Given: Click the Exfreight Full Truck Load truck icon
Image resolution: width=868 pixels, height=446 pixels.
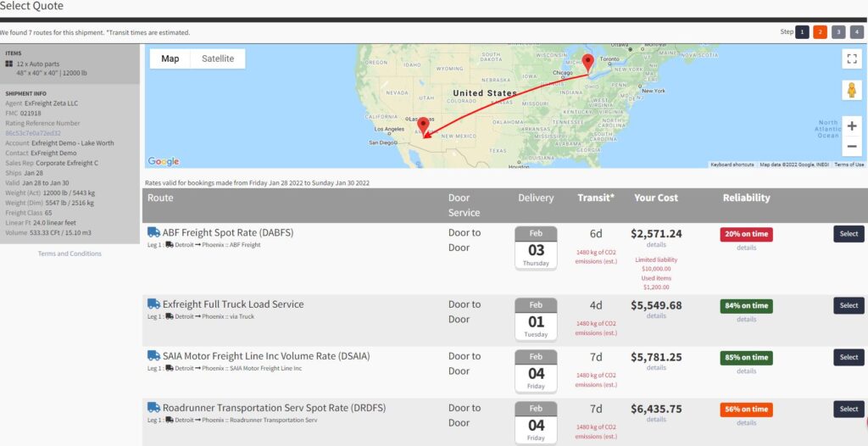Looking at the screenshot, I should [x=153, y=304].
